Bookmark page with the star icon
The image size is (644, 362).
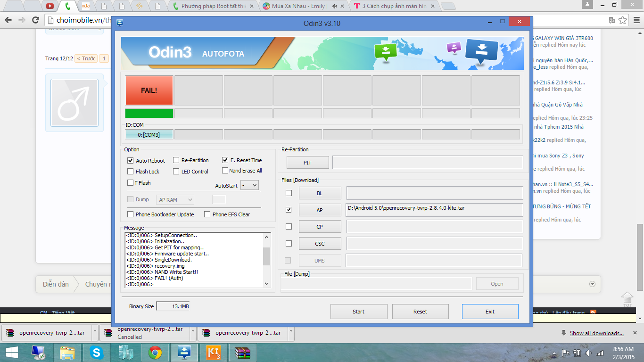[622, 20]
